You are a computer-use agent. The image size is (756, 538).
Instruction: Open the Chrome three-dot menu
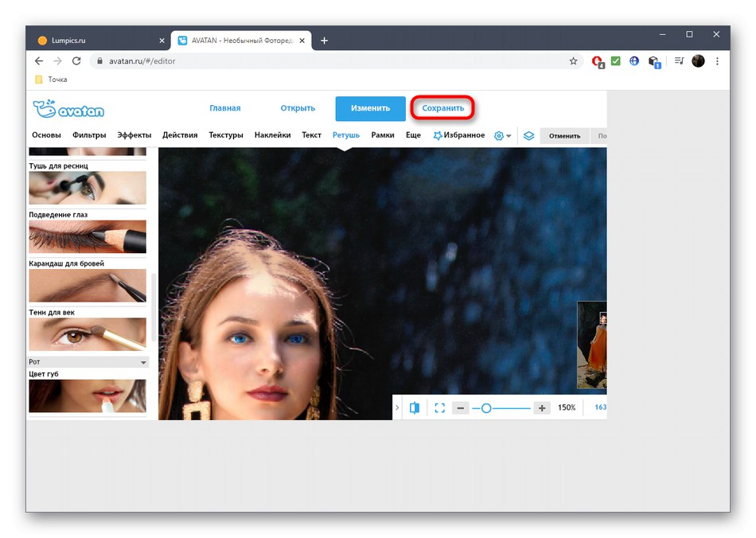(x=718, y=61)
